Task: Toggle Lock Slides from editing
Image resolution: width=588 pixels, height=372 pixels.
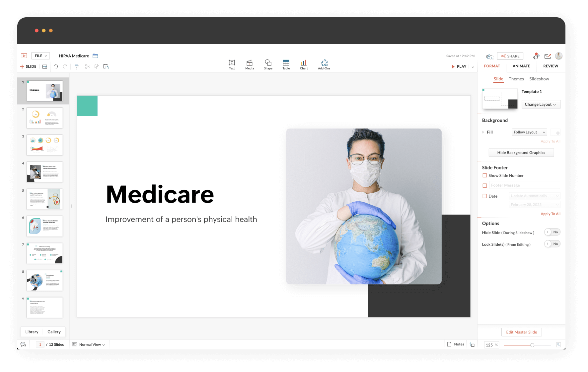Action: coord(552,243)
